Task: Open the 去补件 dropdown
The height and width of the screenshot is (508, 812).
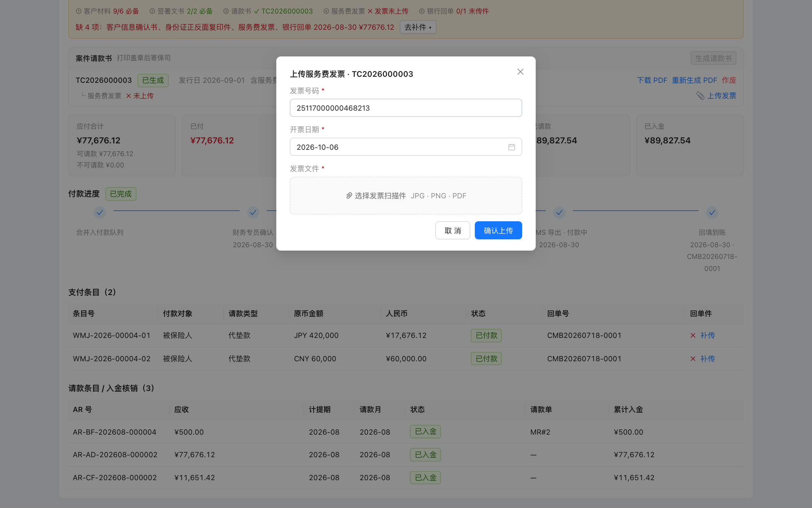Action: coord(418,27)
